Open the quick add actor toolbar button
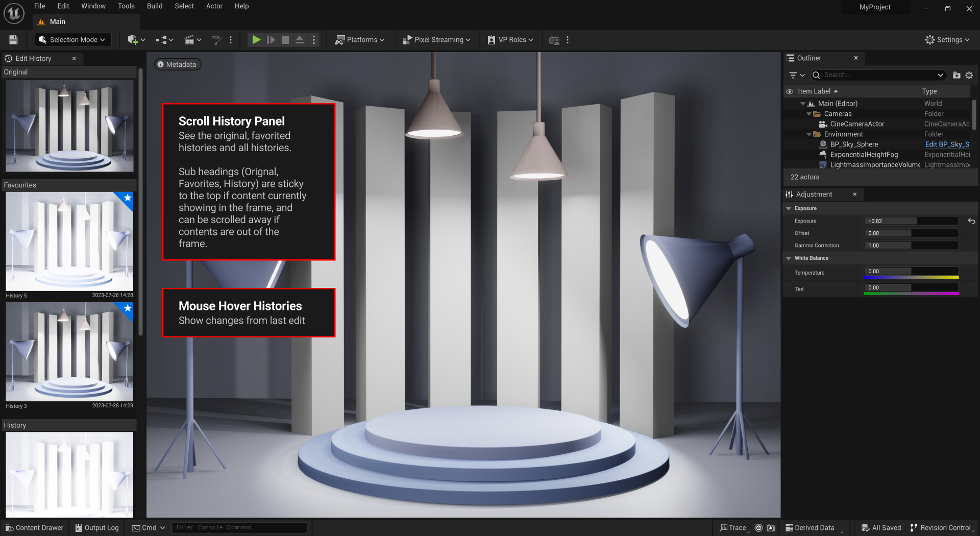The width and height of the screenshot is (980, 536). [x=136, y=40]
